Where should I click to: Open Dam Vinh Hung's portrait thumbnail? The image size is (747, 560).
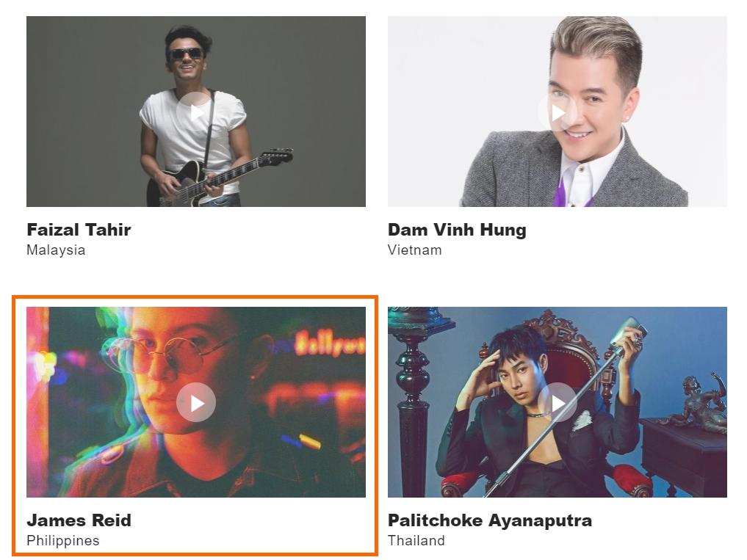[x=557, y=112]
